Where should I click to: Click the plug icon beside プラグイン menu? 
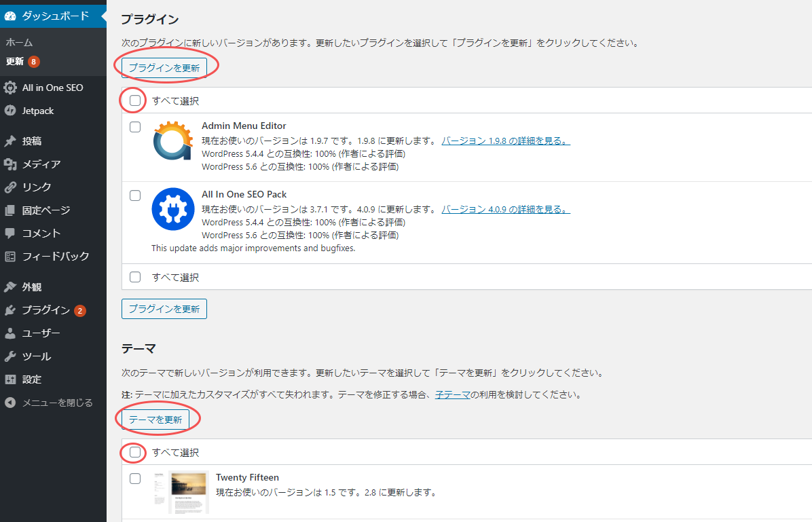click(x=10, y=310)
